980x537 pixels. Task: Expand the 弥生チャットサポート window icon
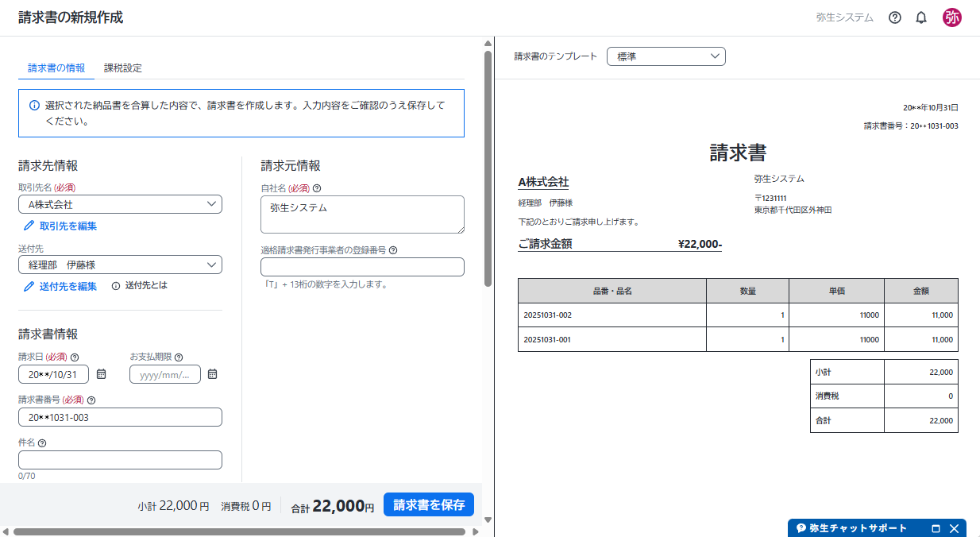(936, 528)
